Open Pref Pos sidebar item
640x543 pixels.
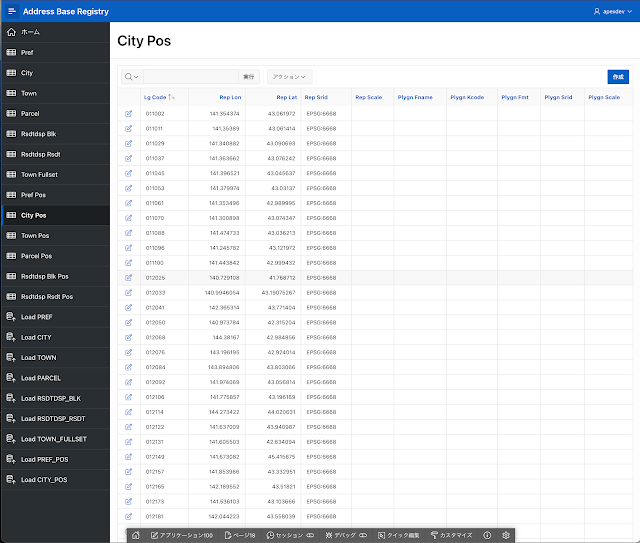[55, 195]
